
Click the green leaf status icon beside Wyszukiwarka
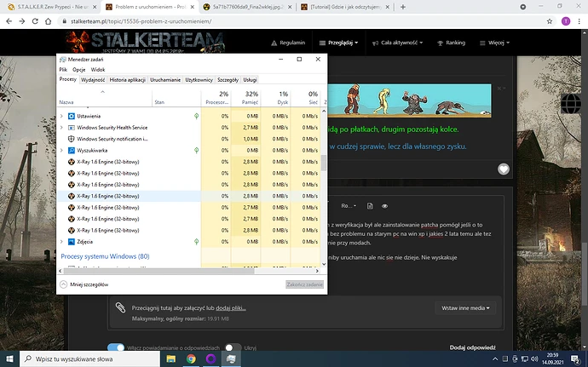click(x=196, y=151)
